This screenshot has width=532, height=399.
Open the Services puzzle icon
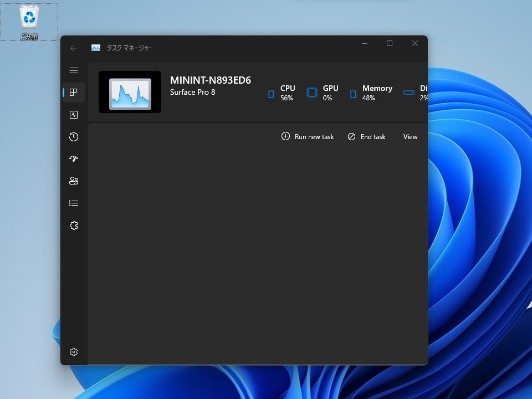(74, 226)
